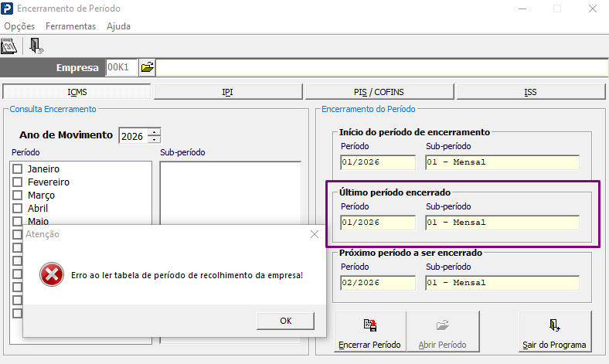Click the Sair do Programa button
Image resolution: width=609 pixels, height=364 pixels.
coord(555,332)
